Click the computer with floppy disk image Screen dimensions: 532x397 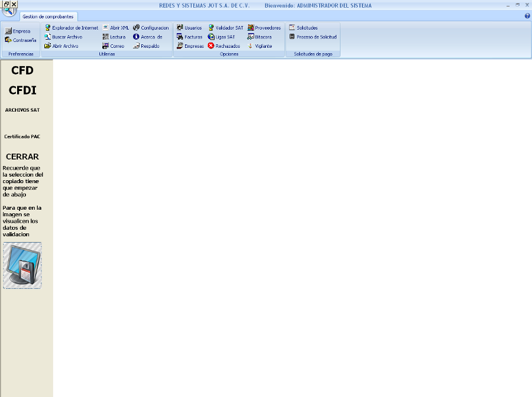point(22,265)
